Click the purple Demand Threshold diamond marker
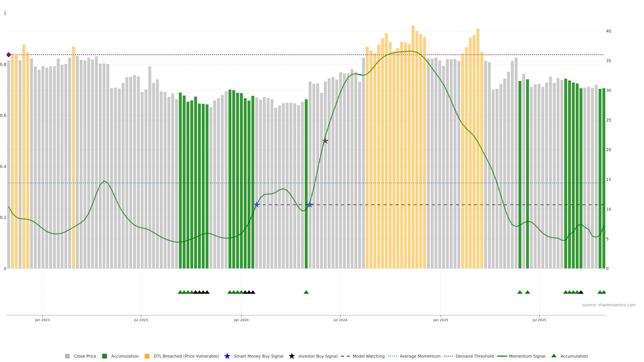Image resolution: width=644 pixels, height=362 pixels. click(x=9, y=55)
